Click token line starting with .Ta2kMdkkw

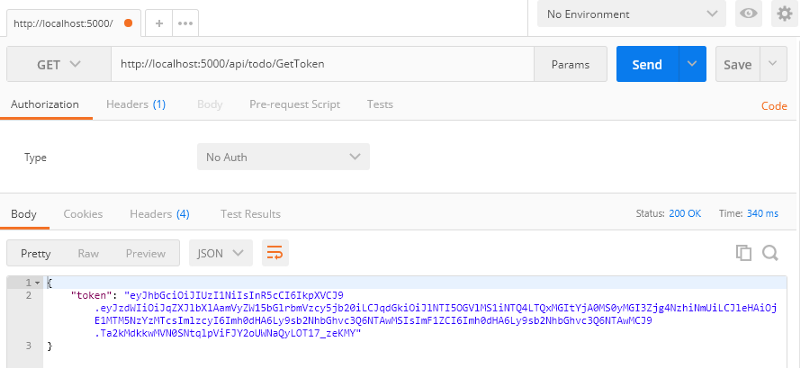tap(228, 333)
